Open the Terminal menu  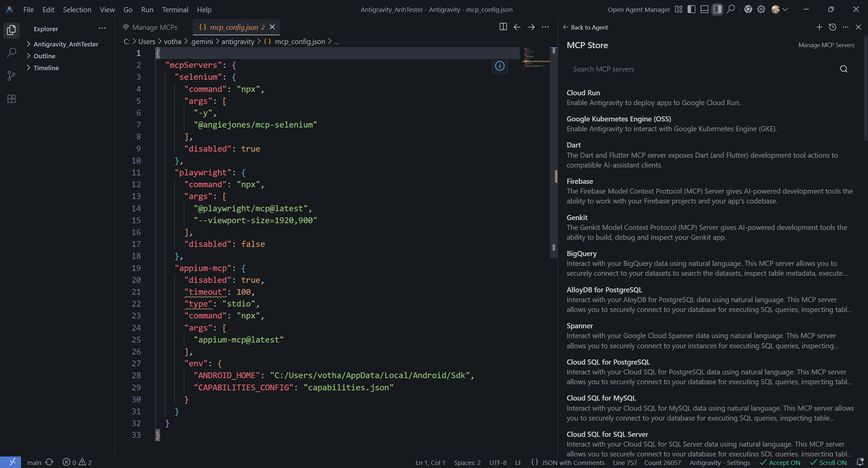tap(175, 9)
